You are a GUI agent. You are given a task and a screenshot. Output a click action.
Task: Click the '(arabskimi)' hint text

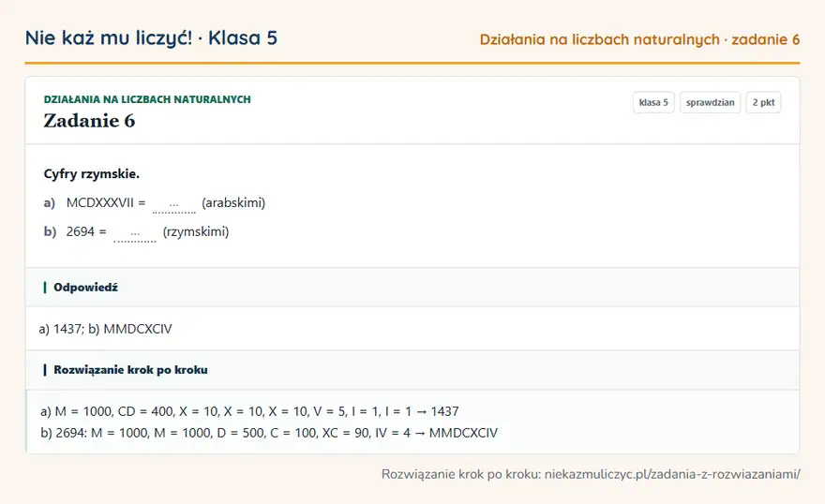tap(233, 203)
